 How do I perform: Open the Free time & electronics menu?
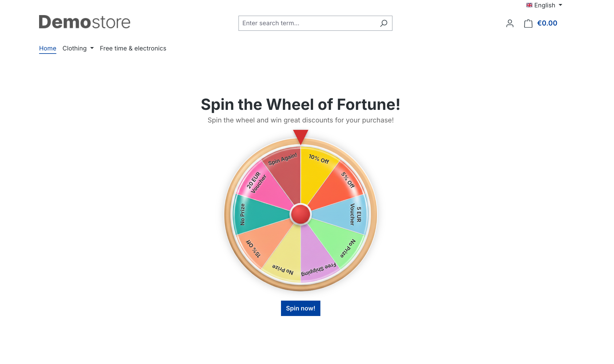(133, 48)
